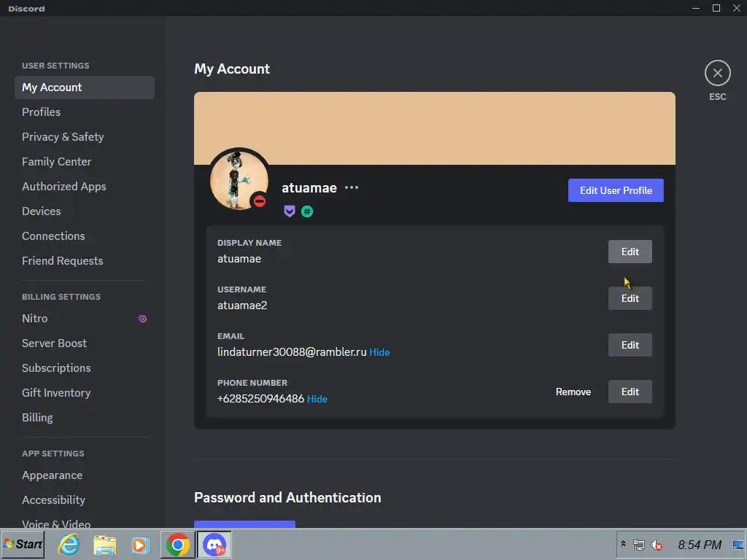Edit the display name
Image resolution: width=747 pixels, height=560 pixels.
pos(630,252)
